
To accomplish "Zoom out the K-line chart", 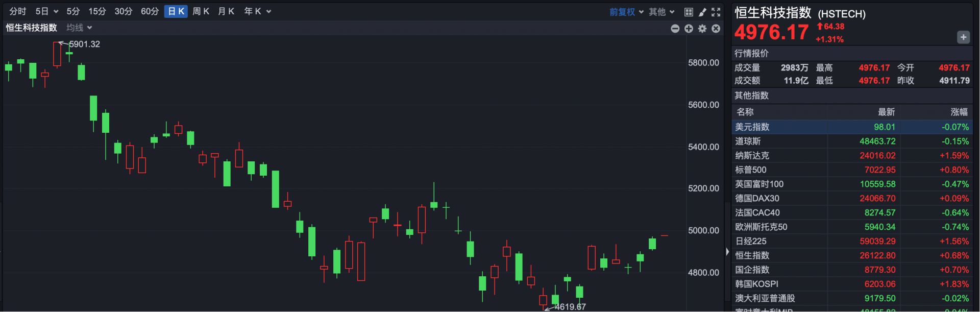I will pyautogui.click(x=675, y=29).
